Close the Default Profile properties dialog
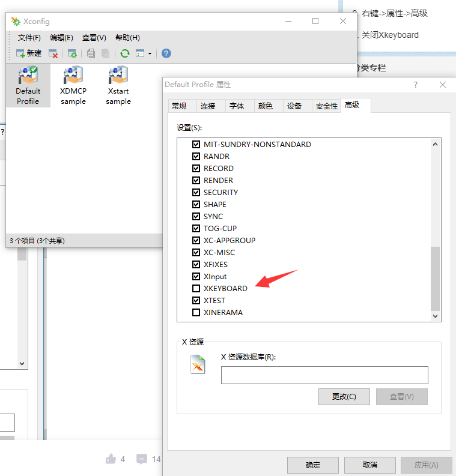The height and width of the screenshot is (476, 456). coord(443,85)
